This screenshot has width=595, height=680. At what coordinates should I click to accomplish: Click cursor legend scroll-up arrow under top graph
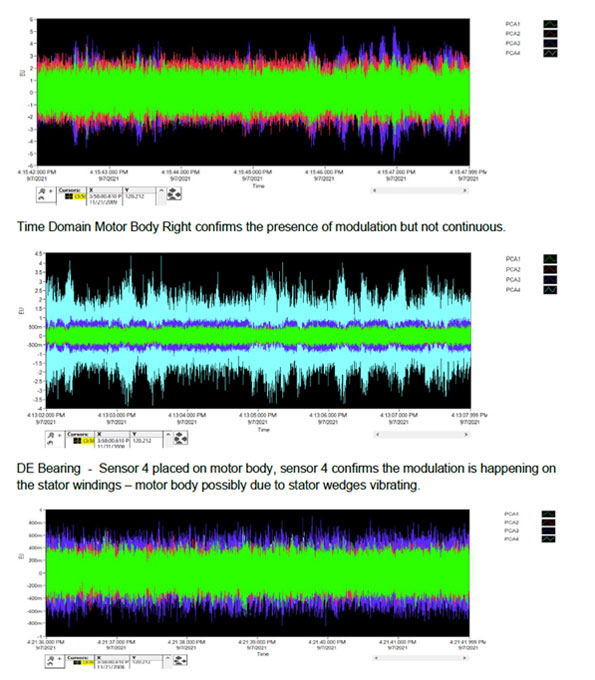pyautogui.click(x=161, y=190)
